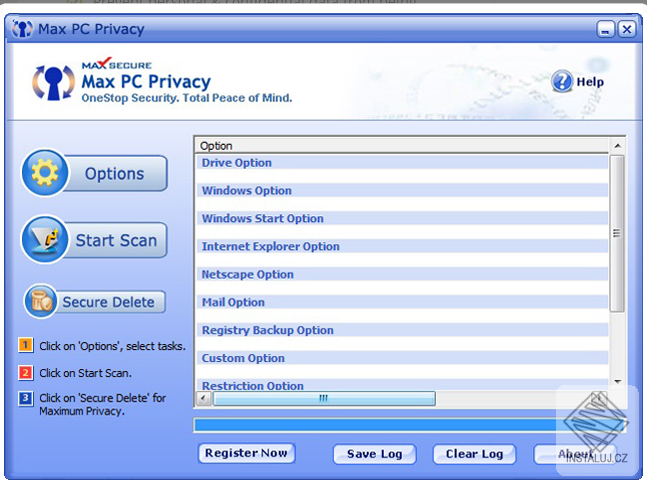Viewport: 647px width, 485px height.
Task: Click the Start Scan icon
Action: point(45,239)
